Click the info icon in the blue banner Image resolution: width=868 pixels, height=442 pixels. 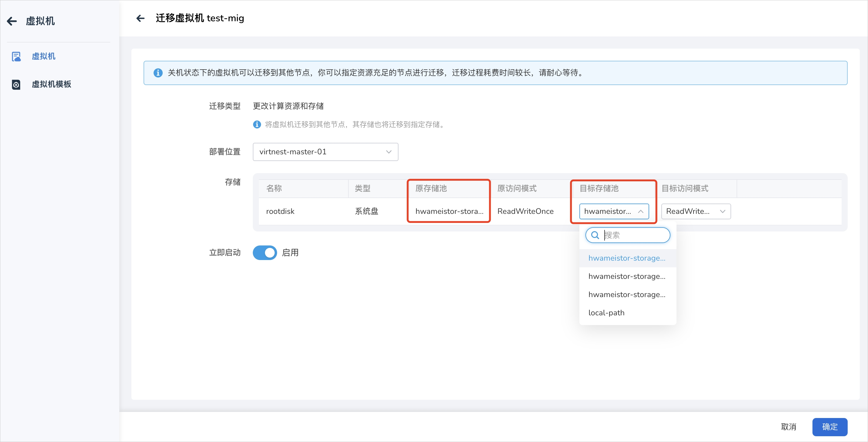158,73
